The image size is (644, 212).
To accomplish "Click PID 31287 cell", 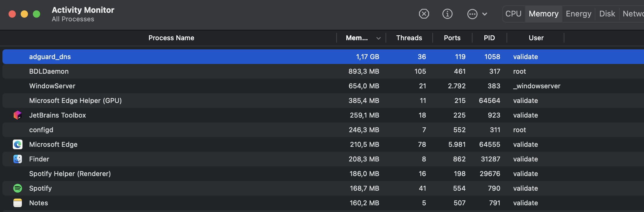I will (490, 159).
